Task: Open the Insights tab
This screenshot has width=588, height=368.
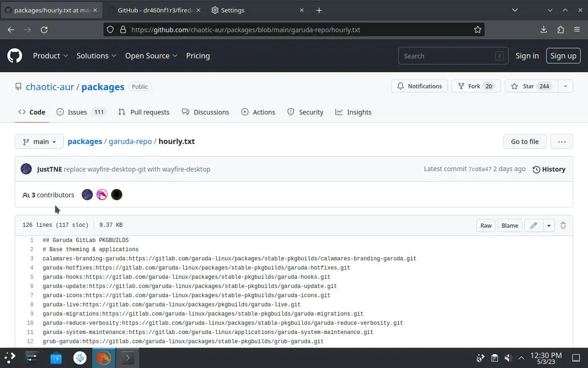Action: pyautogui.click(x=353, y=112)
